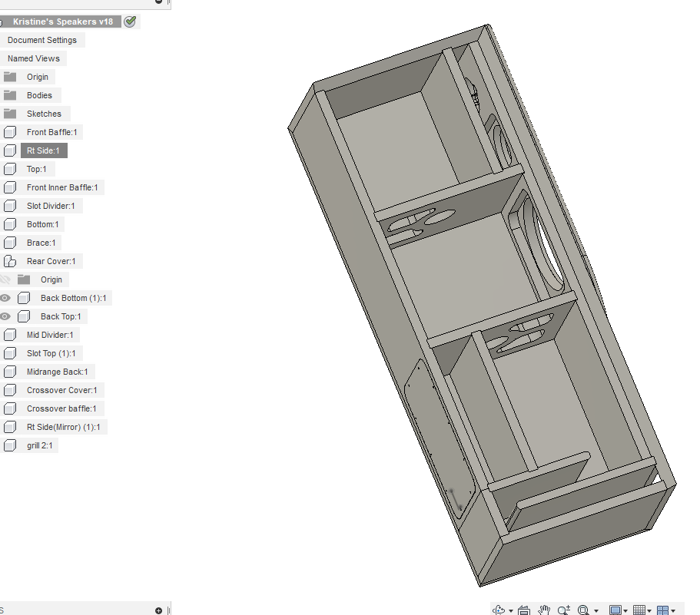The image size is (700, 615).
Task: Click the Bodies folder icon
Action: point(10,95)
